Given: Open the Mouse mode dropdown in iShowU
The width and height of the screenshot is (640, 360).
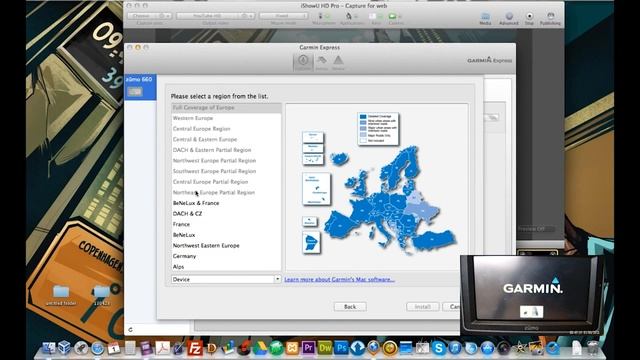Looking at the screenshot, I should (283, 16).
